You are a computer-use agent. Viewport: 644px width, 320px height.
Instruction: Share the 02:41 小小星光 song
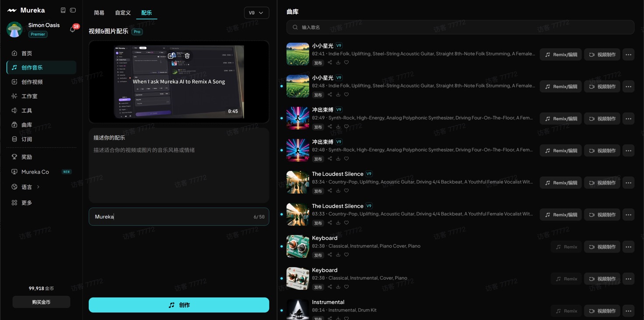[330, 63]
